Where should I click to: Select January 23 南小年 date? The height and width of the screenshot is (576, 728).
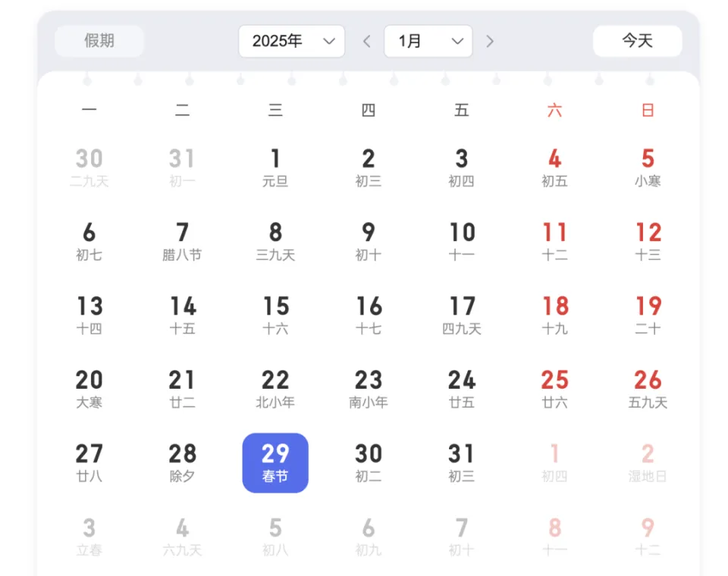coord(369,389)
